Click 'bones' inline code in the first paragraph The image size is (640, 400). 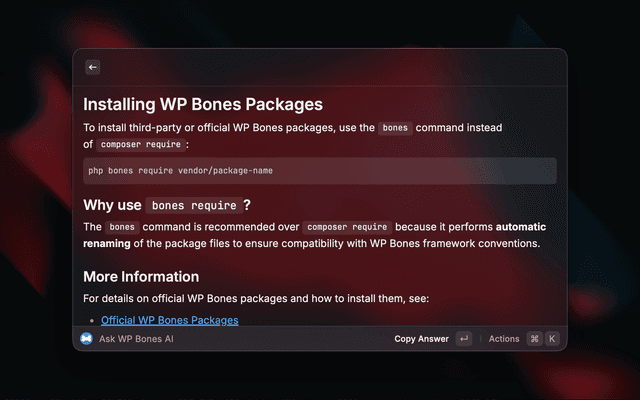tap(395, 129)
